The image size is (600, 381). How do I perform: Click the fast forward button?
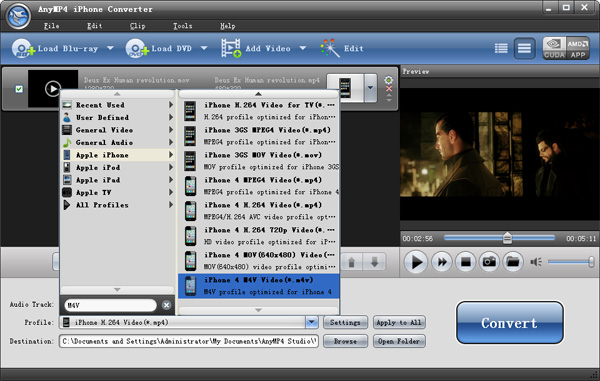[442, 262]
